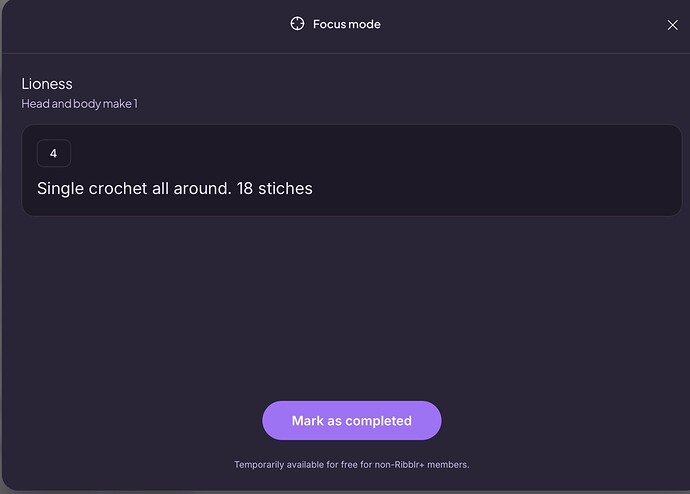Image resolution: width=690 pixels, height=494 pixels.
Task: Select the row number 4 badge
Action: [54, 153]
